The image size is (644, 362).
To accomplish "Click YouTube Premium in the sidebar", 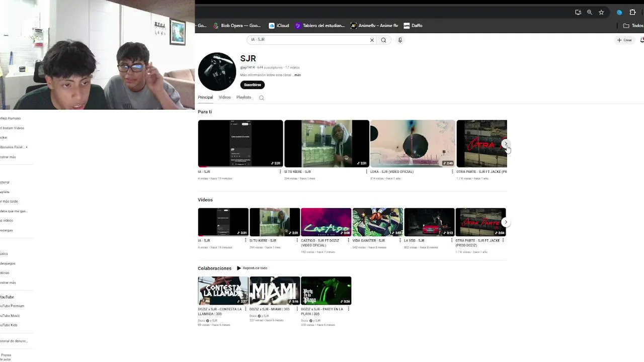I will click(12, 306).
